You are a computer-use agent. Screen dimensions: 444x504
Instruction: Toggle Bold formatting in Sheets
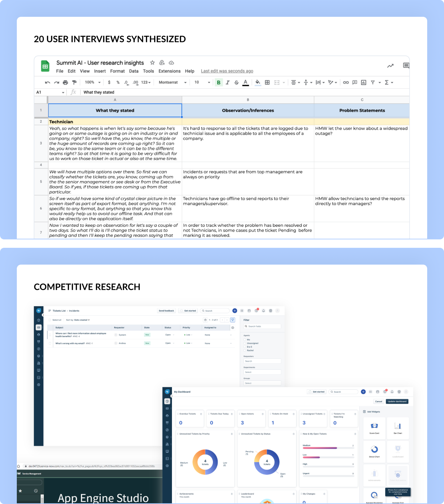(219, 83)
